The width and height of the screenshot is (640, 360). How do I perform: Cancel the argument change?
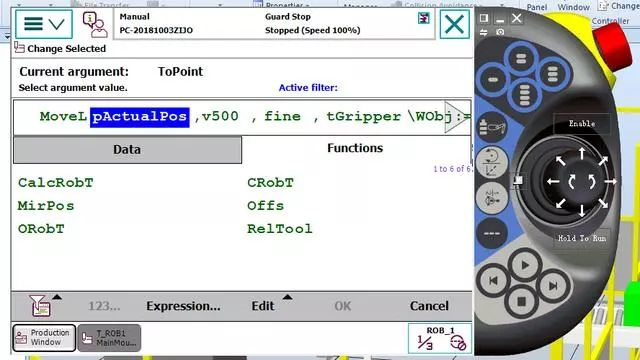(429, 306)
